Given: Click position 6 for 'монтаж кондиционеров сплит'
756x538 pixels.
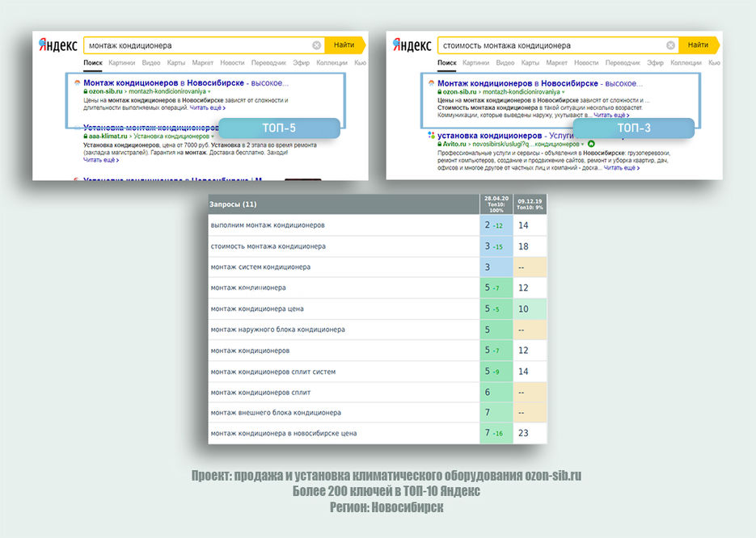Looking at the screenshot, I should (x=496, y=392).
